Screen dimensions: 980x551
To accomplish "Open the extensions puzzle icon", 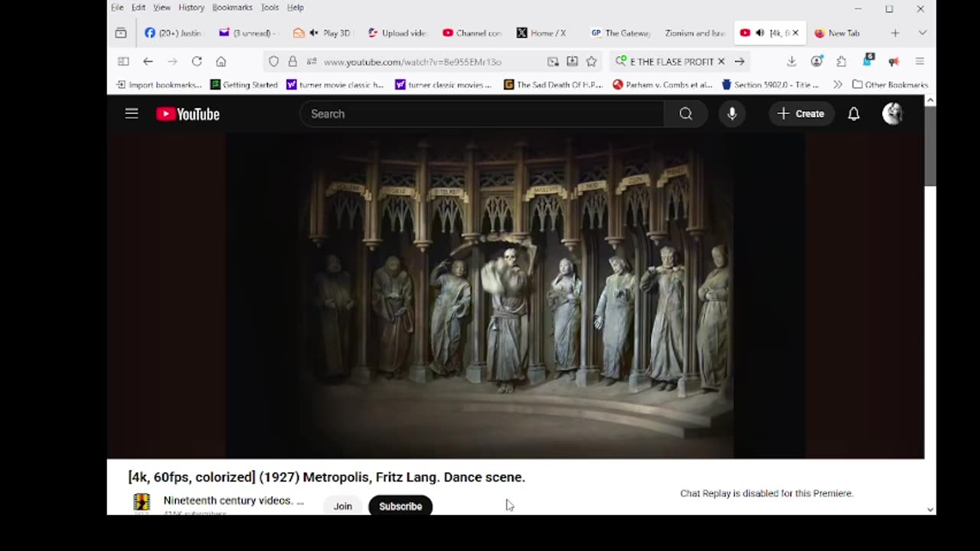I will click(x=841, y=61).
